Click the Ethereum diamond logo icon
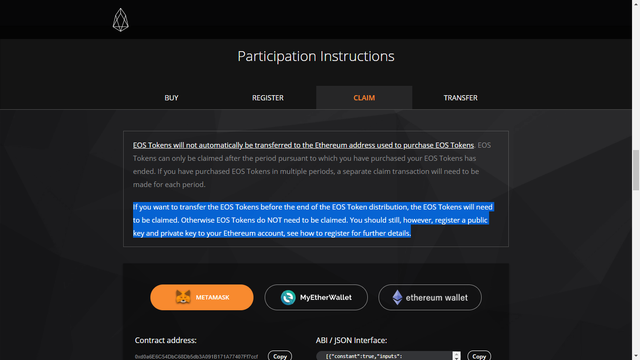 [x=397, y=298]
